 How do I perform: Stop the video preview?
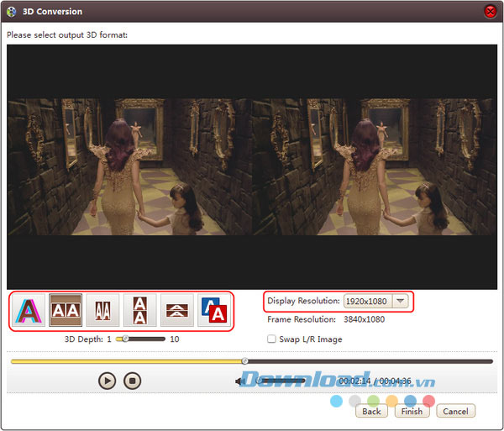pos(132,381)
